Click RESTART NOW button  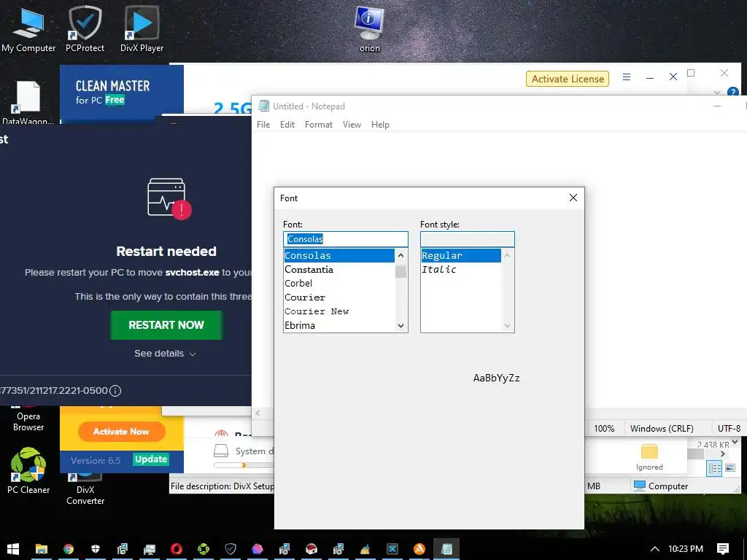pyautogui.click(x=166, y=324)
